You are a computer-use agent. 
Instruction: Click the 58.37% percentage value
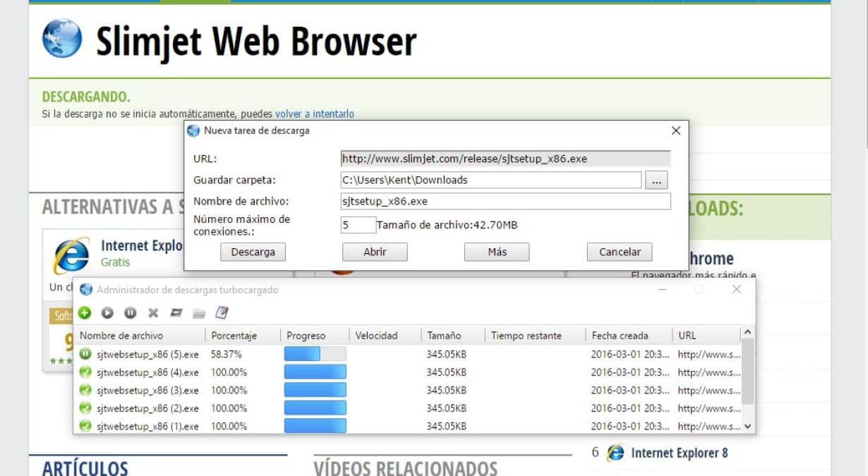[x=227, y=354]
